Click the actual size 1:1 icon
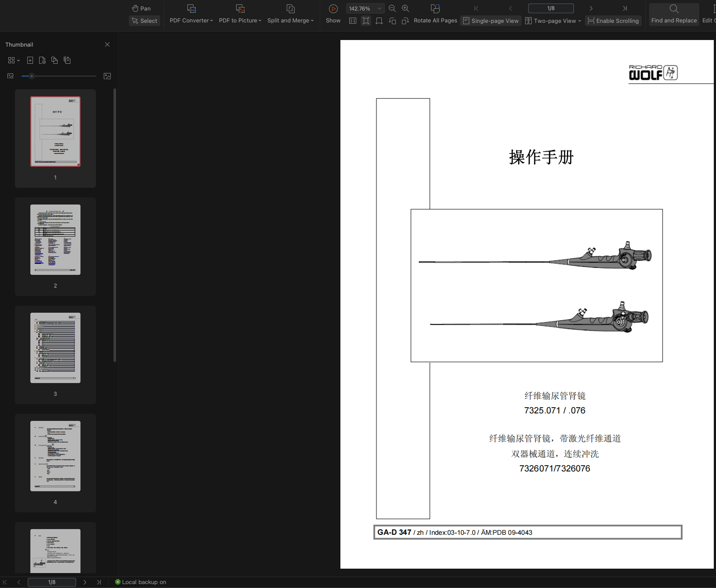The width and height of the screenshot is (716, 588). tap(353, 21)
